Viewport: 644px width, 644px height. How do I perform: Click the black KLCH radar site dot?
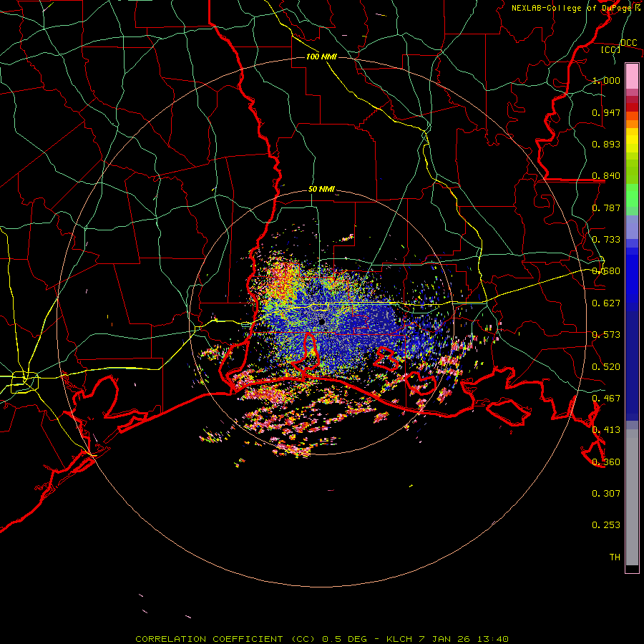click(322, 322)
